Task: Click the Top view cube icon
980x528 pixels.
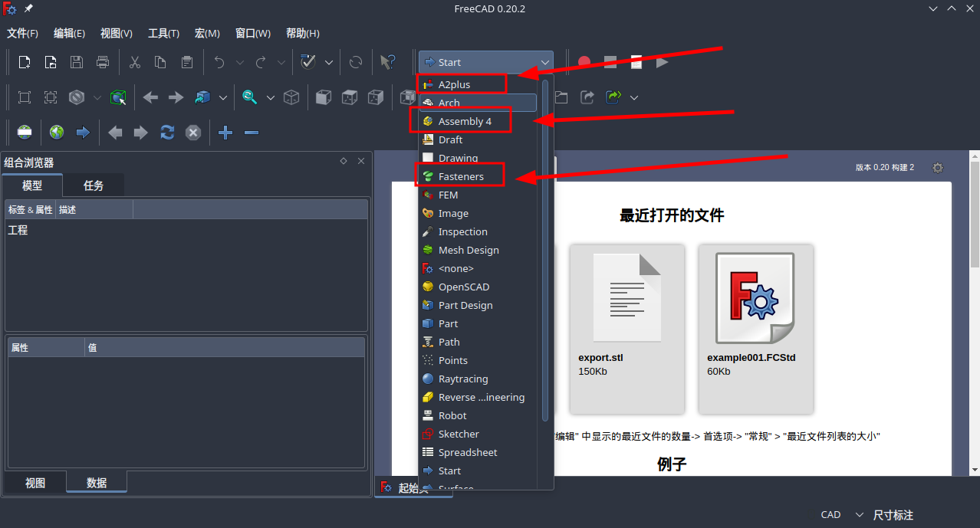Action: coord(350,97)
